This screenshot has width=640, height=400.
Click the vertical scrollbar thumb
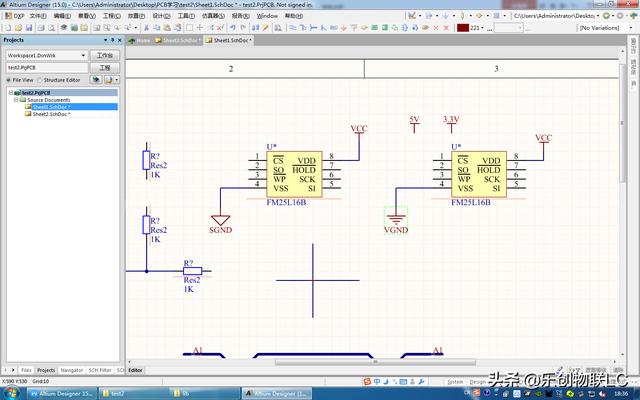622,122
